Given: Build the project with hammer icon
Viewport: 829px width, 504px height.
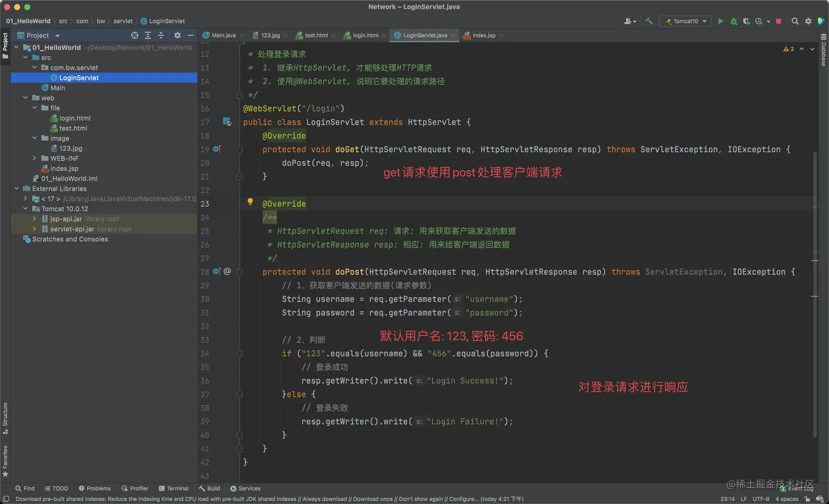Looking at the screenshot, I should [649, 21].
